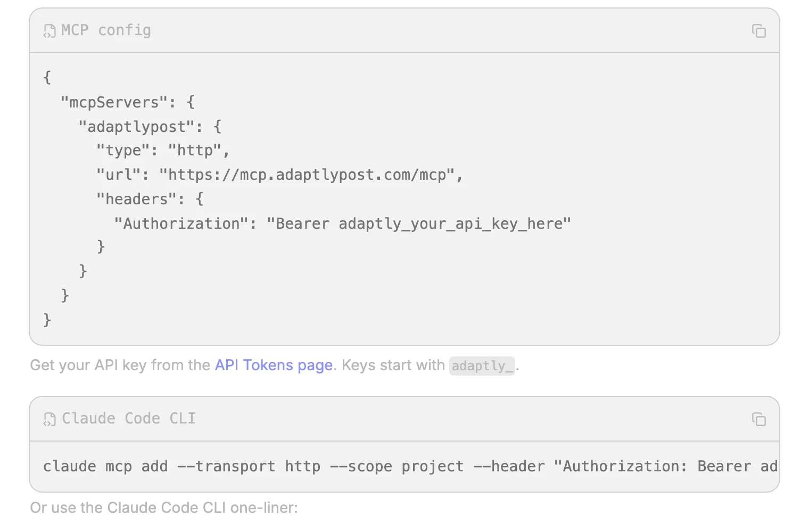The height and width of the screenshot is (532, 809).
Task: Click the Authorization Bearer key line
Action: (x=343, y=223)
